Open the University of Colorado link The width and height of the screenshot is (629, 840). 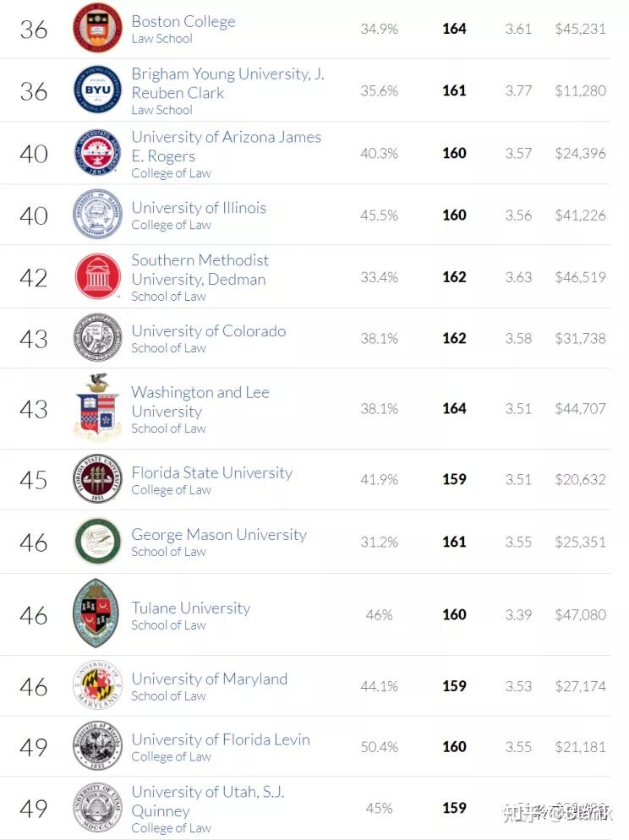pyautogui.click(x=208, y=331)
